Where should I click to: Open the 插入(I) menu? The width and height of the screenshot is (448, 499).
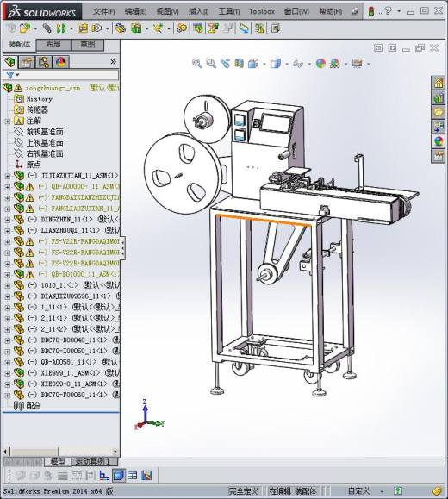click(x=198, y=11)
